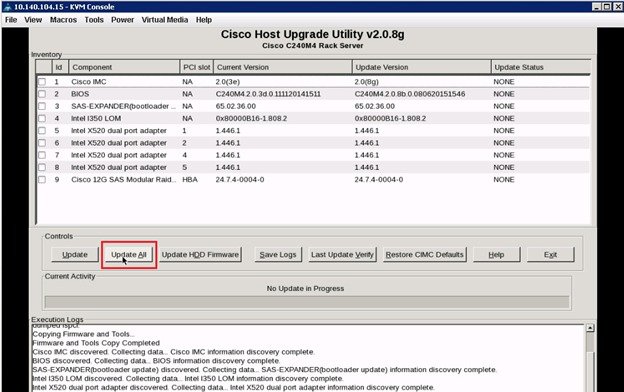The width and height of the screenshot is (624, 392).
Task: Click RAID current version 24.7.4-0004-0
Action: (240, 179)
